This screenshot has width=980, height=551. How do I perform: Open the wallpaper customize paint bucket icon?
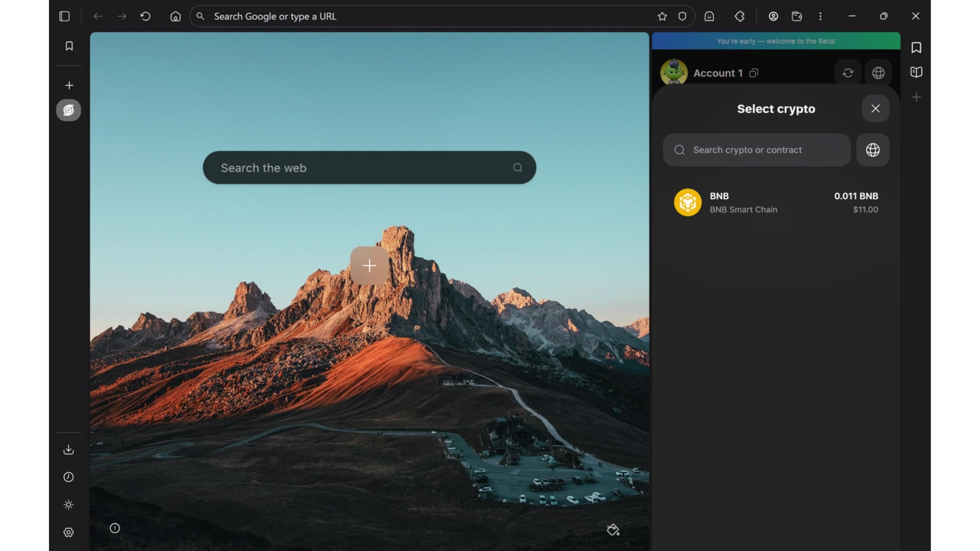(x=613, y=530)
